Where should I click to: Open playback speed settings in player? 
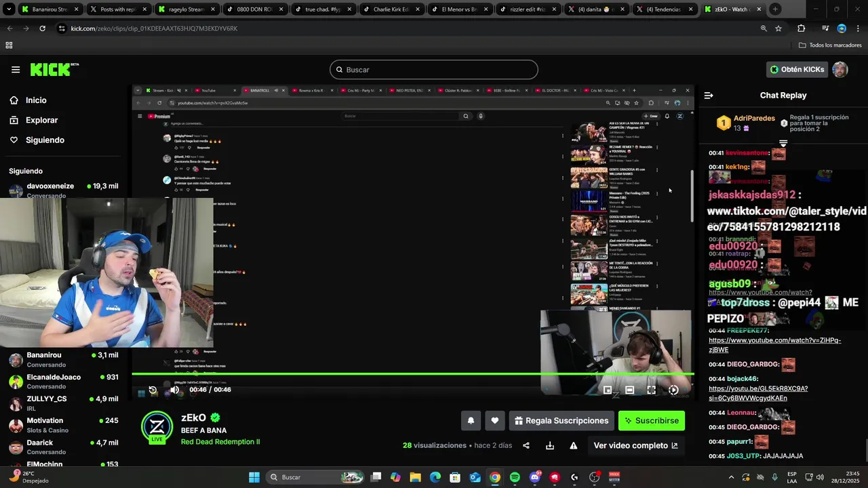coord(673,390)
